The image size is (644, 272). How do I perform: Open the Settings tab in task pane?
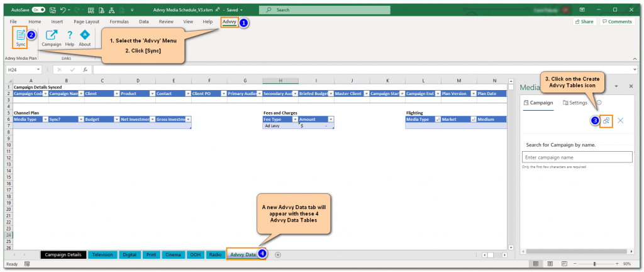(x=575, y=103)
